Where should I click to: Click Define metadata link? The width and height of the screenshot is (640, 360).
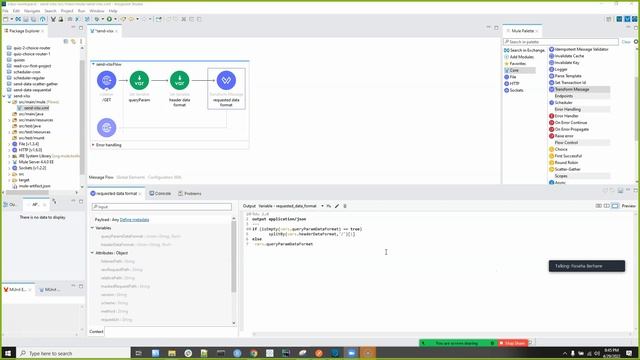tap(134, 220)
